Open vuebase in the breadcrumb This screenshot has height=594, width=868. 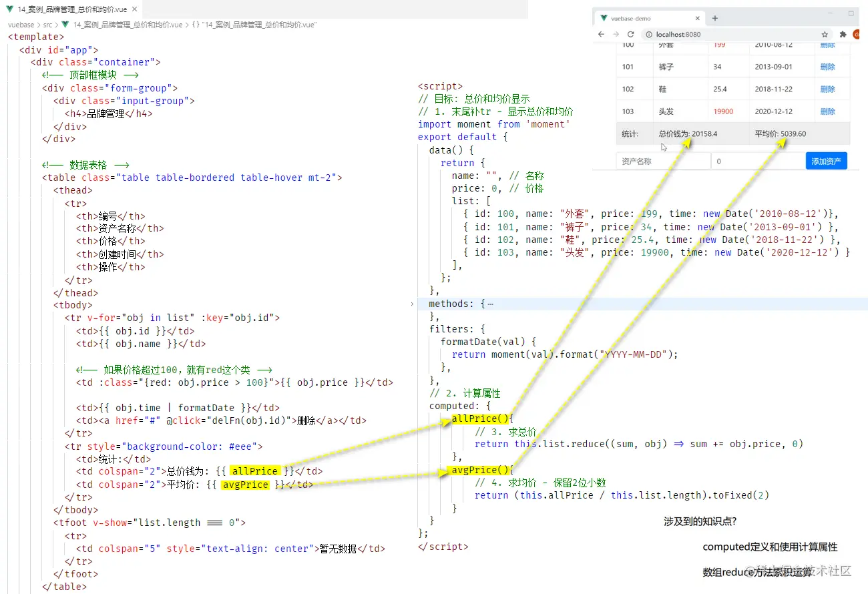click(x=21, y=25)
